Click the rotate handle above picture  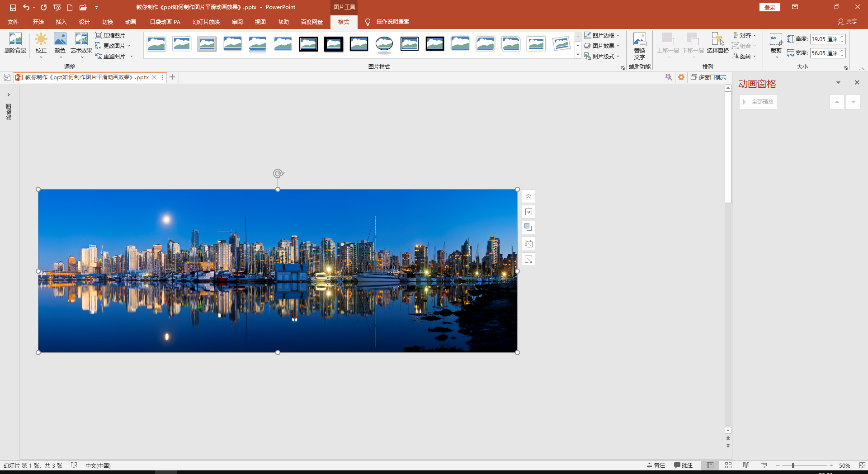[x=278, y=173]
